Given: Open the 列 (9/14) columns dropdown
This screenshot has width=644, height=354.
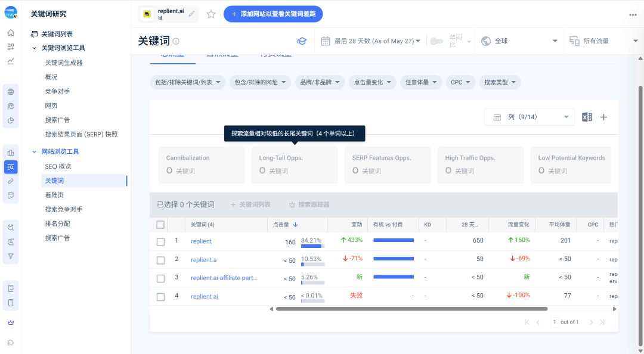Looking at the screenshot, I should pyautogui.click(x=530, y=117).
